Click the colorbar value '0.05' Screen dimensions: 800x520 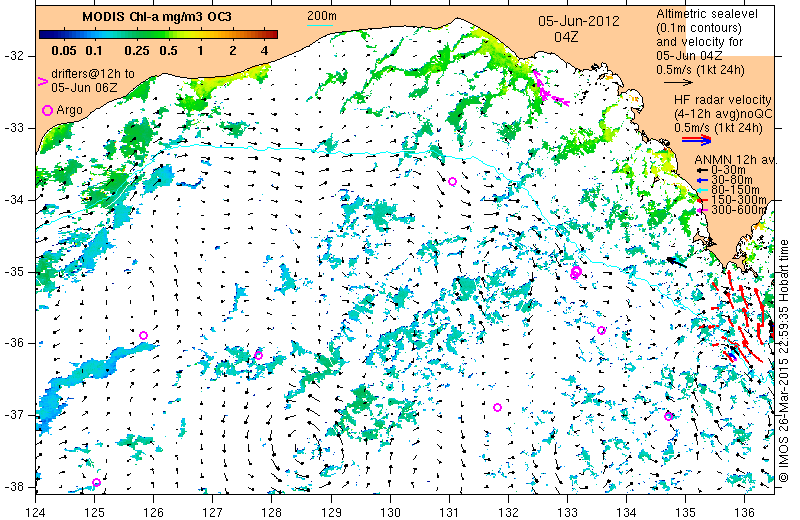(64, 51)
